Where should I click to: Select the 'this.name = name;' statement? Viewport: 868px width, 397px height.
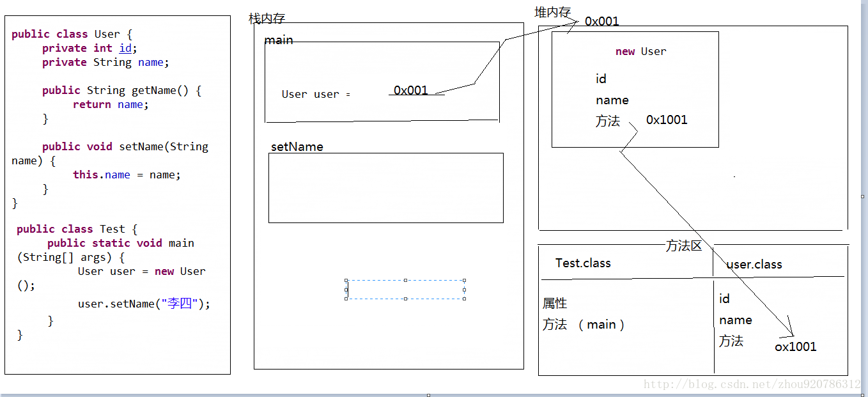(x=127, y=175)
